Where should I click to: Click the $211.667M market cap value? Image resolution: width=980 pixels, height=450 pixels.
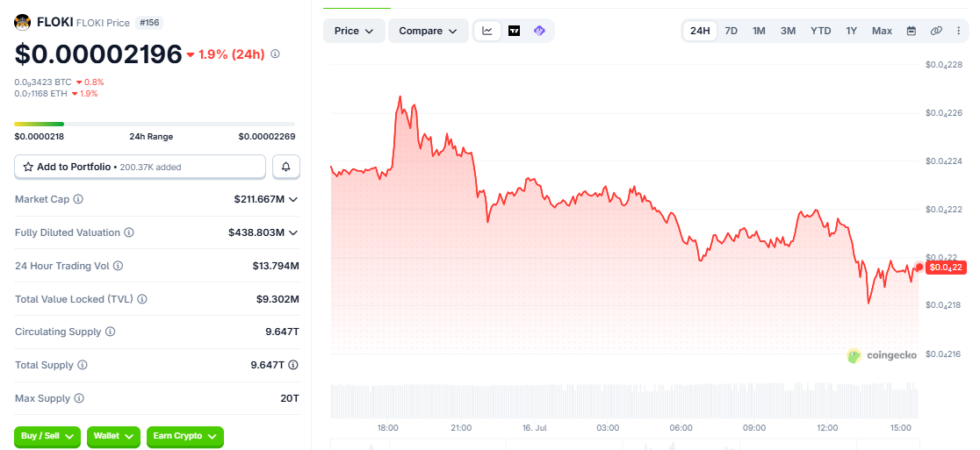pyautogui.click(x=259, y=200)
